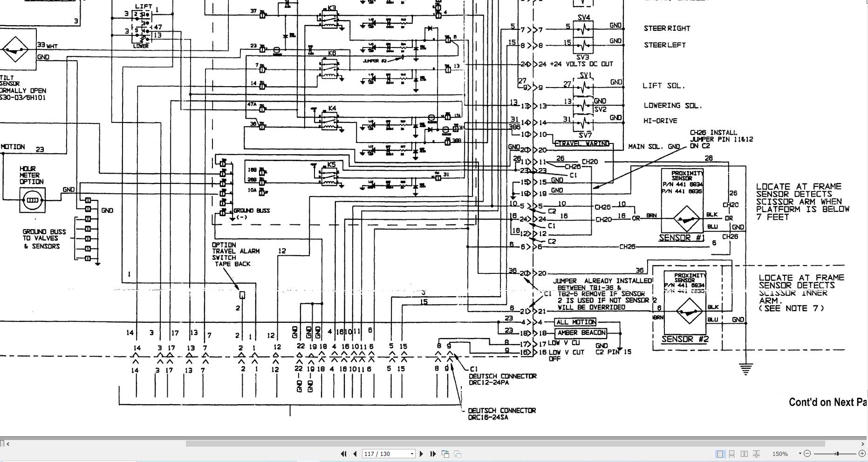
Task: Switch to continuous facing view
Action: click(757, 454)
